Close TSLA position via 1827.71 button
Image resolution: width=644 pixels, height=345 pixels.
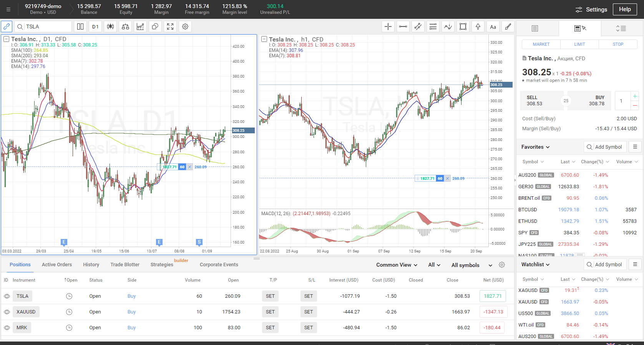(x=493, y=296)
